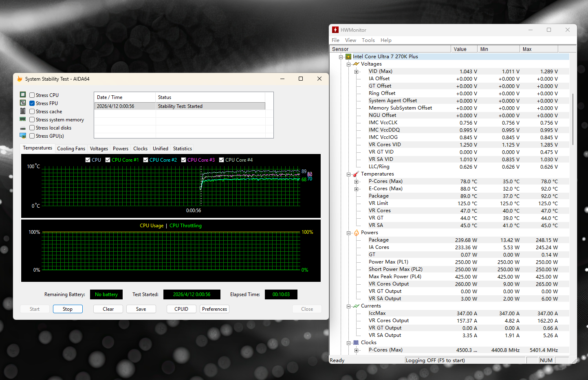
Task: Click the AIDA64 flame icon in title bar
Action: pyautogui.click(x=20, y=79)
